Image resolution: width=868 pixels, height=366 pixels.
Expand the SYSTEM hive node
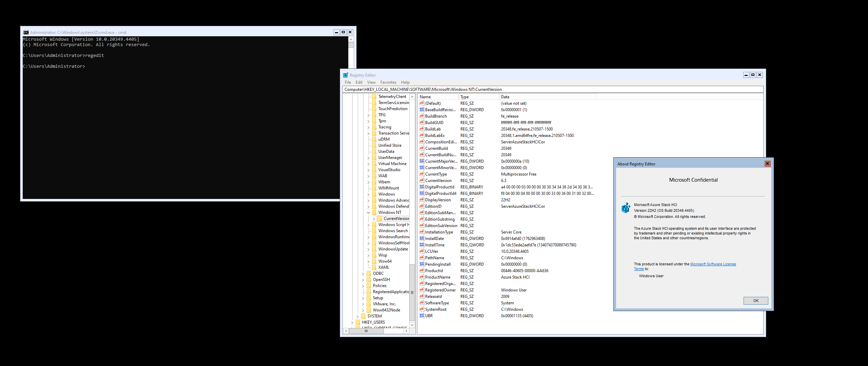tap(357, 316)
